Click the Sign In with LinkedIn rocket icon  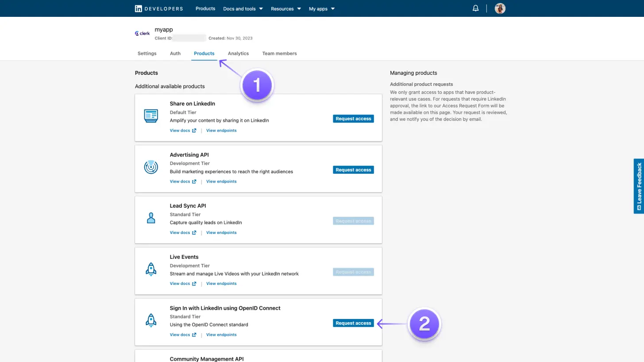[151, 320]
